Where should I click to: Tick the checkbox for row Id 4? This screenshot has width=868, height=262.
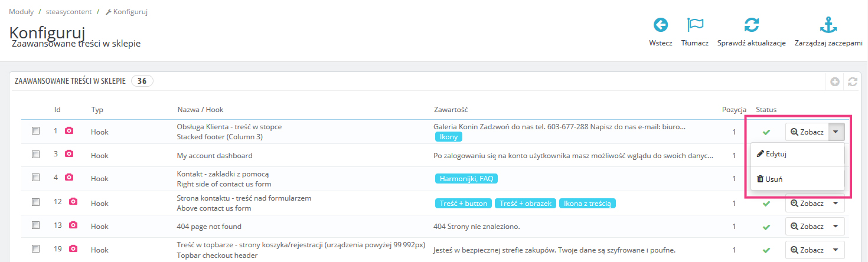coord(36,178)
